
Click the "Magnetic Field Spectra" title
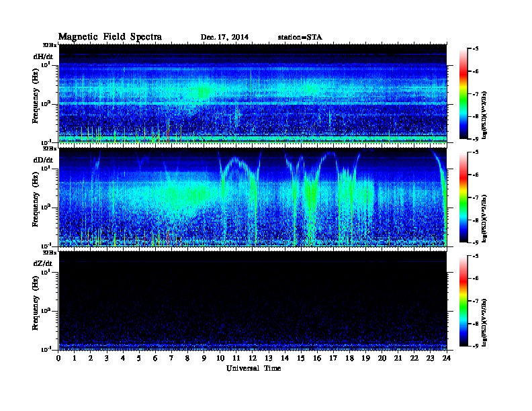click(x=110, y=37)
